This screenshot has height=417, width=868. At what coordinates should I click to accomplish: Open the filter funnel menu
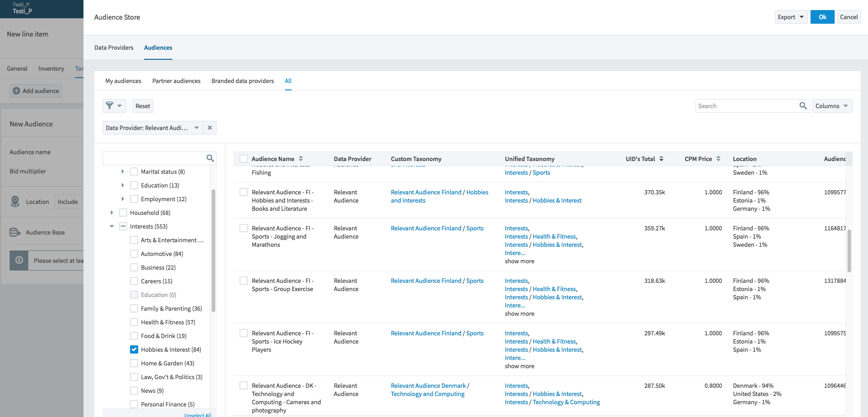coord(114,106)
